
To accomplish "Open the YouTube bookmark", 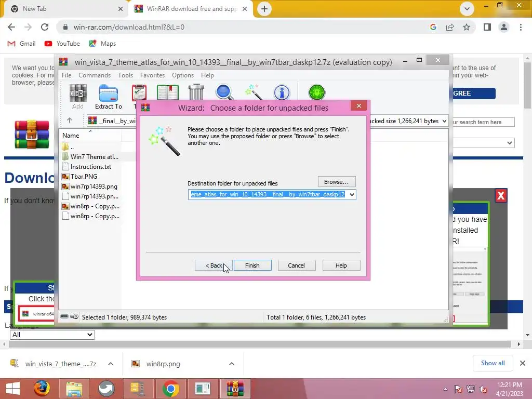I will 62,44.
